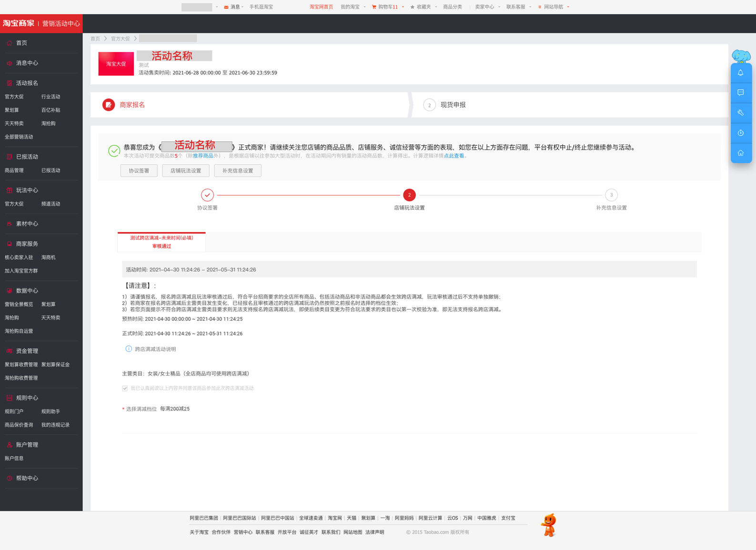
Task: Click the 账户管理 person icon
Action: (x=9, y=445)
